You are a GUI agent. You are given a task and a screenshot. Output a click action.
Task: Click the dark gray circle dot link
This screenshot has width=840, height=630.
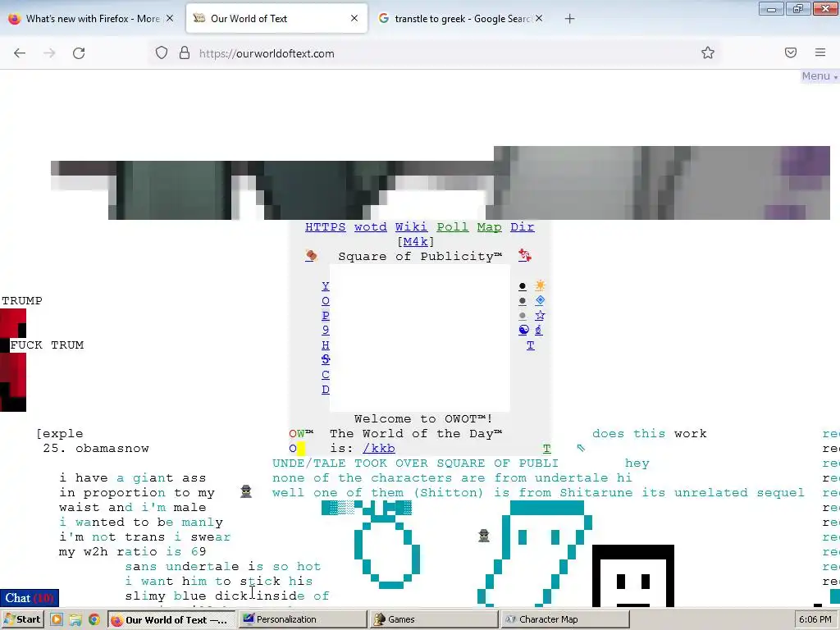pyautogui.click(x=523, y=301)
